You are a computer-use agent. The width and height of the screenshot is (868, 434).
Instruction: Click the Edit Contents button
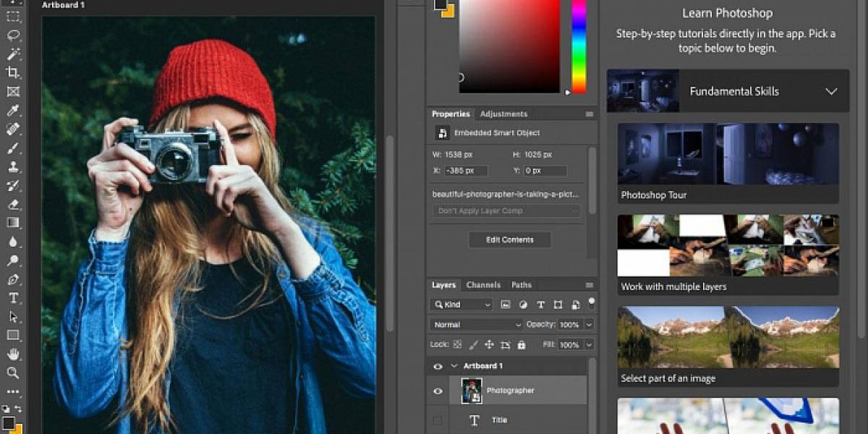pyautogui.click(x=509, y=240)
